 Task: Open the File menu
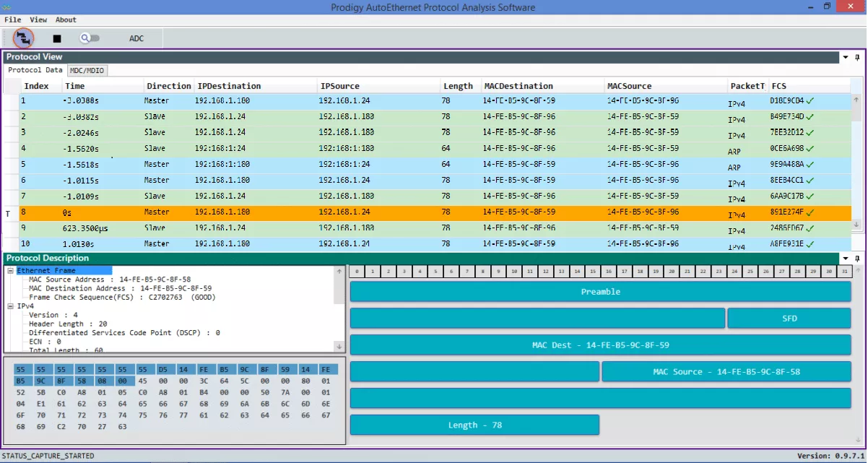(12, 20)
